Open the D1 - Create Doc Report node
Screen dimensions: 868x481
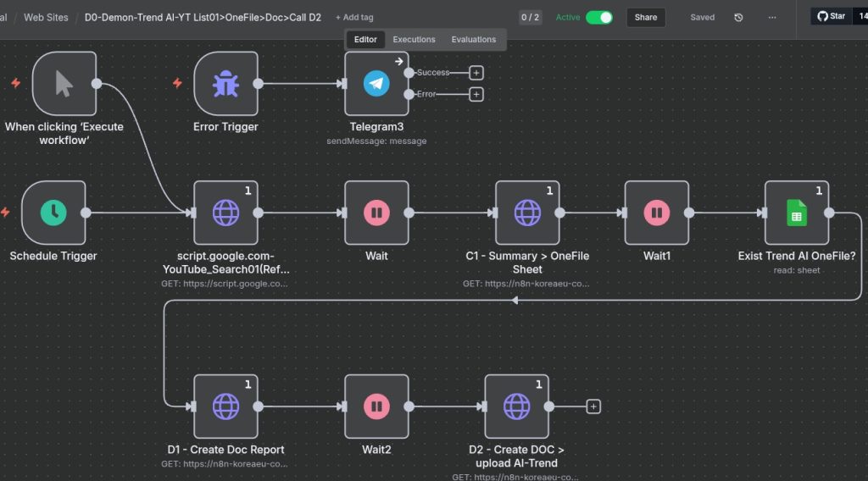point(225,406)
